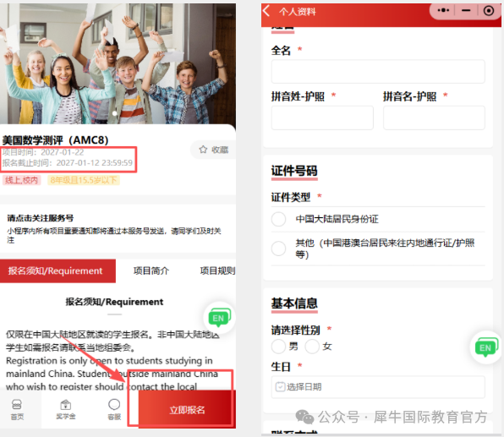The width and height of the screenshot is (504, 437).
Task: Switch to 项目规则 tab
Action: click(x=217, y=270)
